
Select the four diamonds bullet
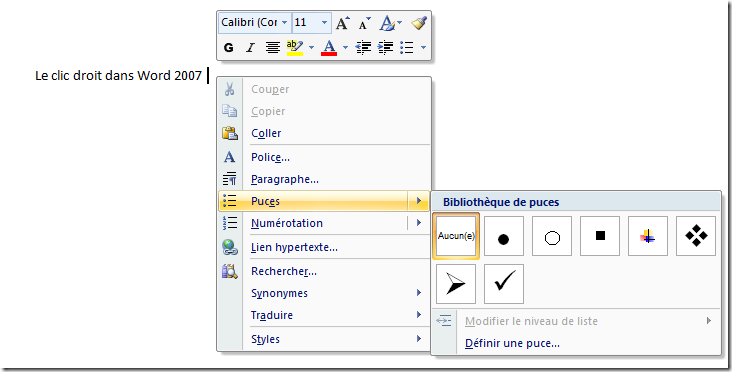tap(696, 236)
